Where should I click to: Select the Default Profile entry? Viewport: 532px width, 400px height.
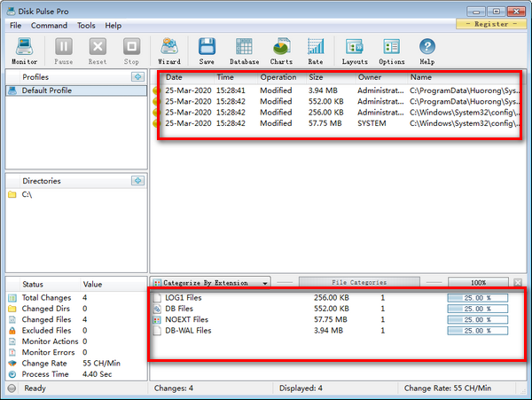[x=47, y=90]
